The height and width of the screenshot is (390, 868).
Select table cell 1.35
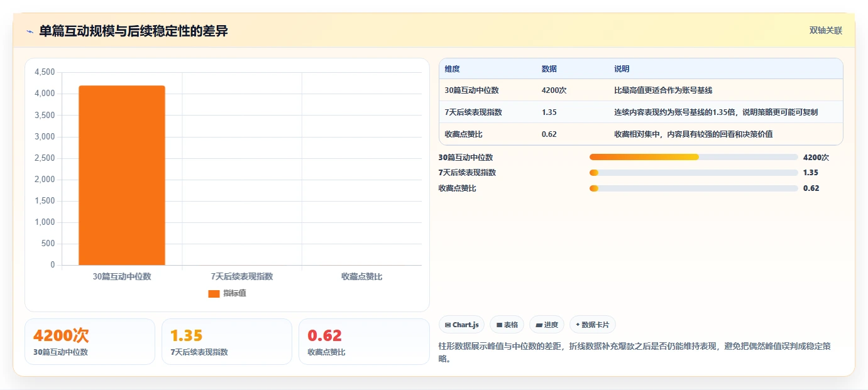(x=549, y=112)
